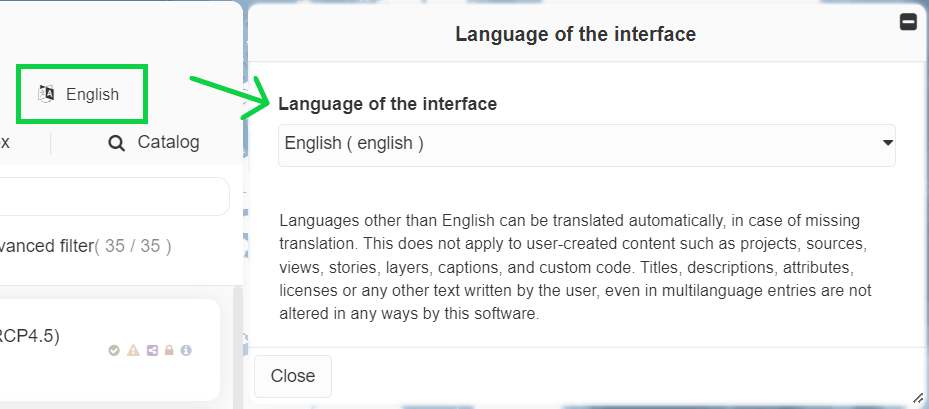Collapse the panel with the minus icon
The height and width of the screenshot is (409, 929).
click(908, 22)
